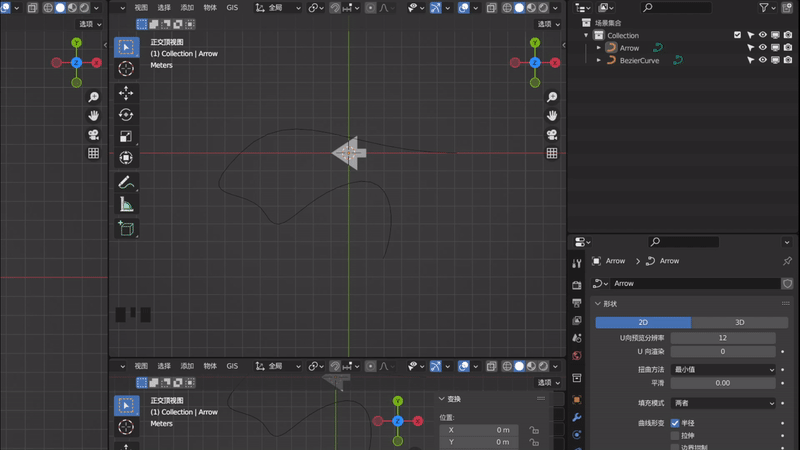800x450 pixels.
Task: Open the Output properties tab
Action: (x=577, y=303)
